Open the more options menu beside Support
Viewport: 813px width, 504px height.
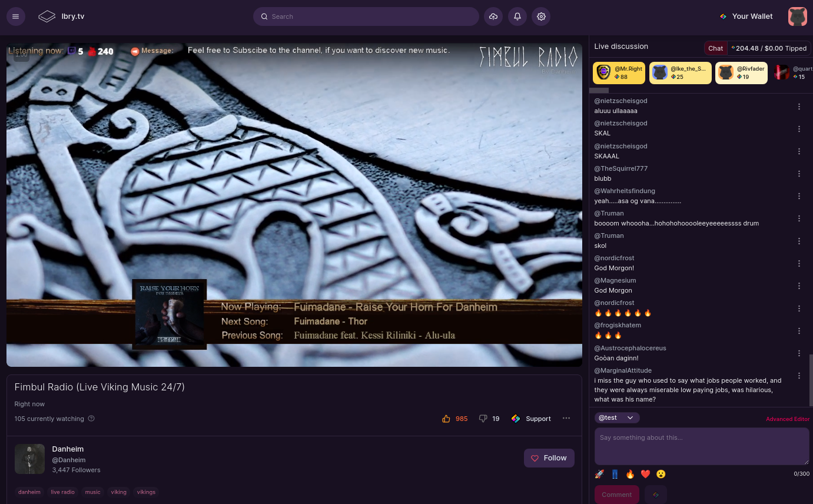click(x=566, y=419)
